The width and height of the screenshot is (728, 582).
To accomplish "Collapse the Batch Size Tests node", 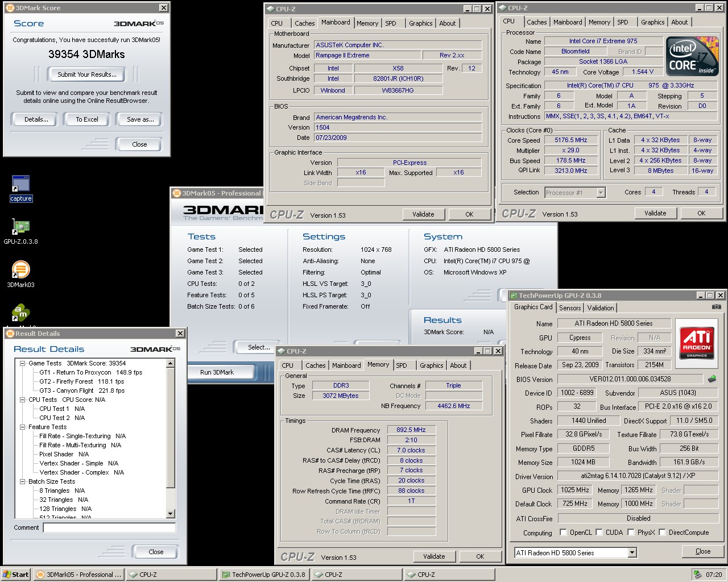I will (22, 481).
